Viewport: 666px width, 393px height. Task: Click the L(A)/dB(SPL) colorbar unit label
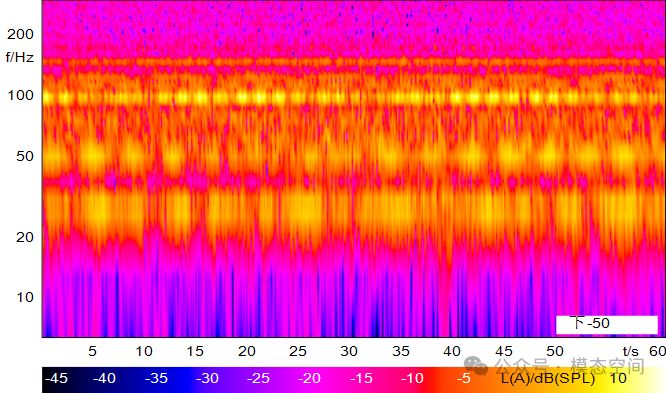tap(548, 378)
